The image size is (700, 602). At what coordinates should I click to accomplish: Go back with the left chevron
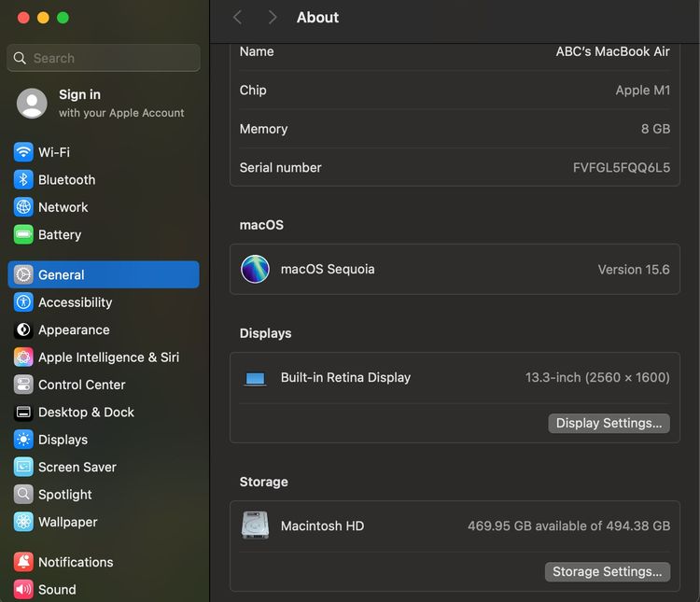[x=237, y=18]
